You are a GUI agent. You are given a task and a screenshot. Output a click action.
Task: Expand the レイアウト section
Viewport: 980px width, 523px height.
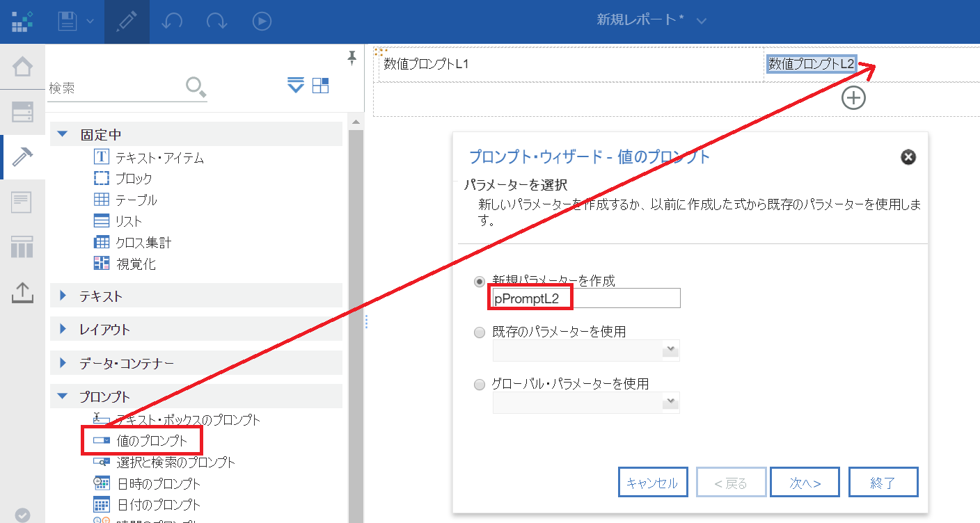pos(63,329)
